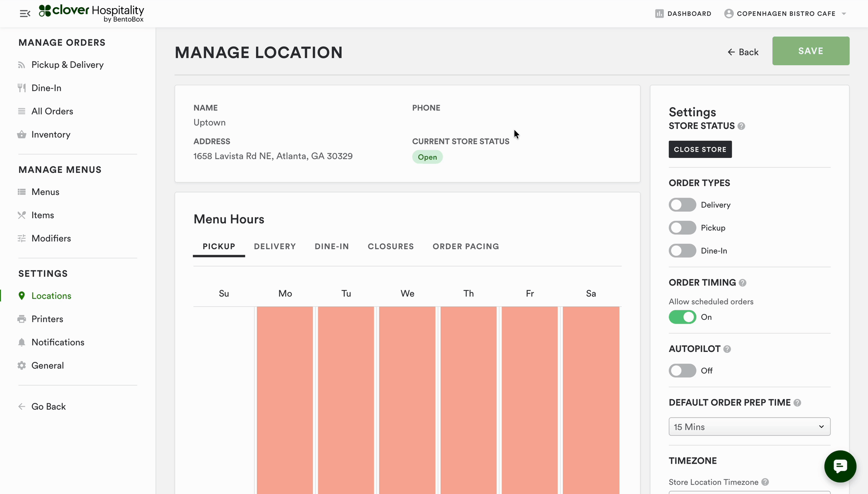Enable the Delivery order type toggle
This screenshot has height=494, width=868.
[x=682, y=205]
